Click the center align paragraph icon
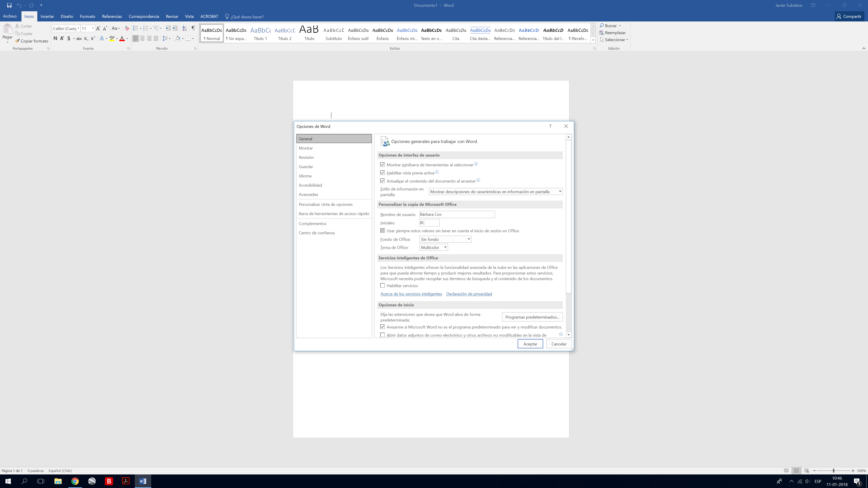 (142, 38)
